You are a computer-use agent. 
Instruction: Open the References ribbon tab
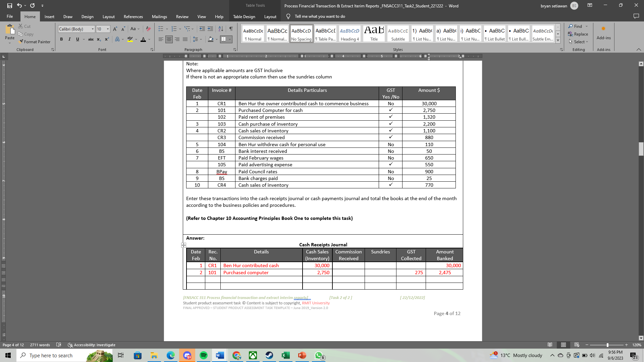point(133,16)
